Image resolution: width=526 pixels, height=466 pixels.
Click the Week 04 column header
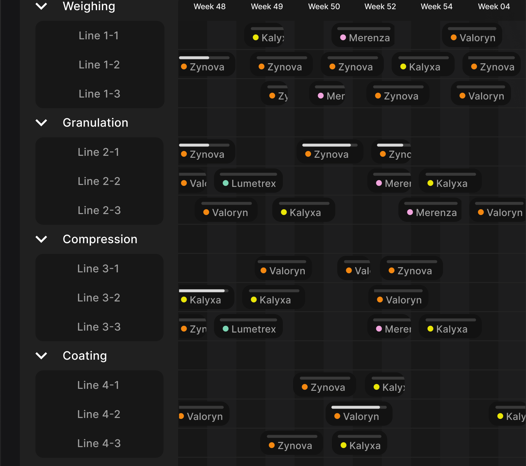(x=494, y=6)
